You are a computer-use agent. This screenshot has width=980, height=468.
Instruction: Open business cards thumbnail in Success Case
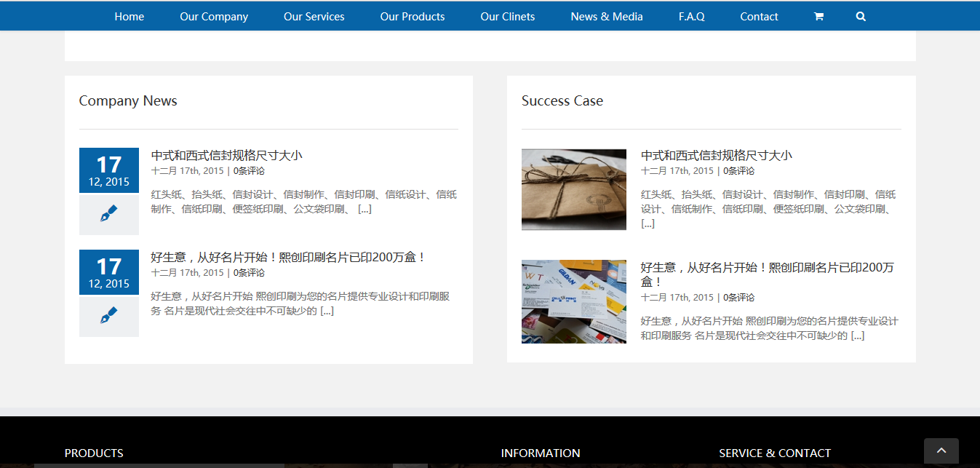[x=573, y=302]
